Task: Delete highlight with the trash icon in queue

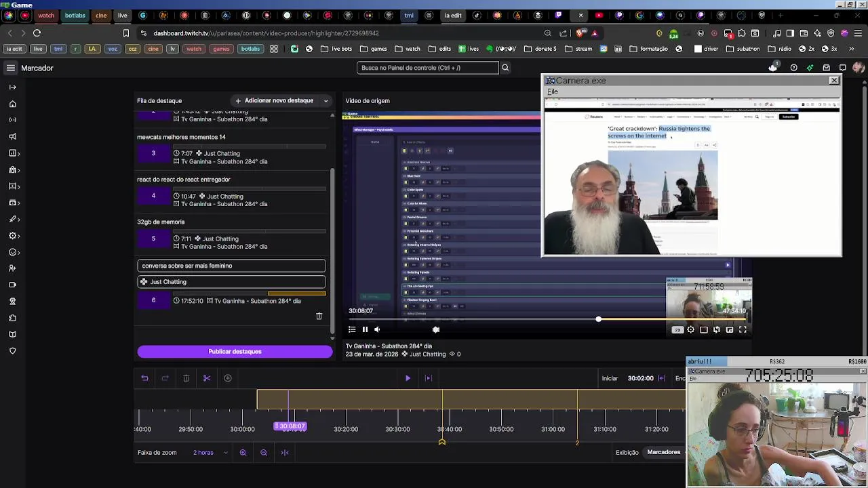Action: click(319, 316)
